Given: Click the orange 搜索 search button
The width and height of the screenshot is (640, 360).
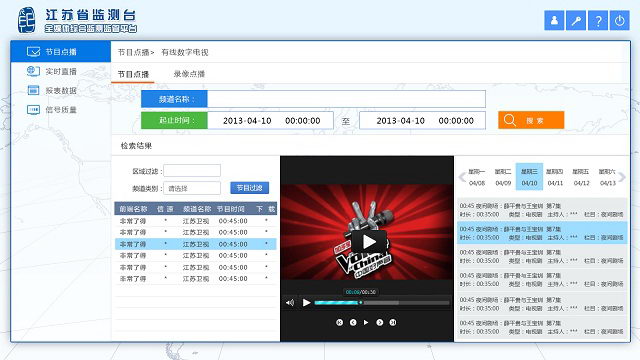Looking at the screenshot, I should pos(531,120).
